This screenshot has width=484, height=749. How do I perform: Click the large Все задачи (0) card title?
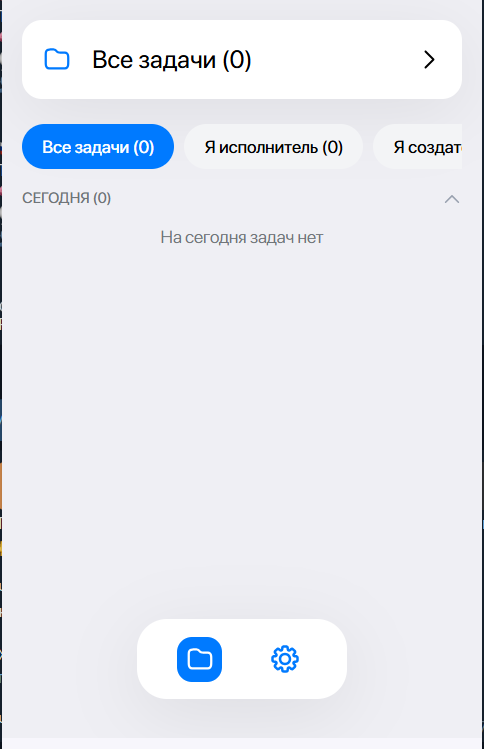tap(172, 60)
